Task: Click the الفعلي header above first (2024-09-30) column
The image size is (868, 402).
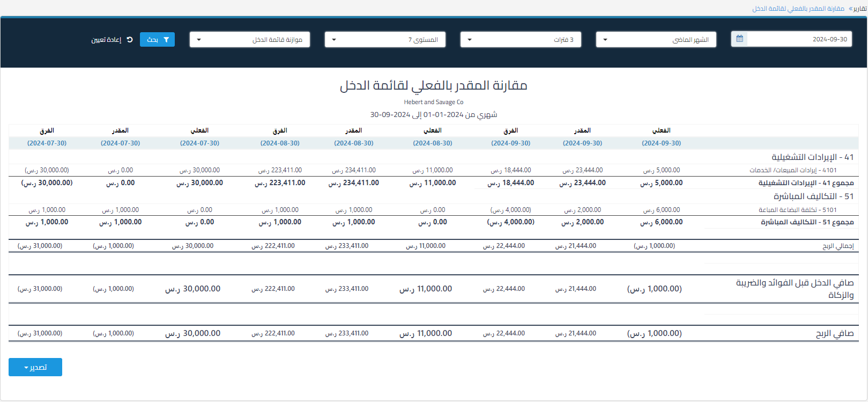Action: tap(662, 130)
